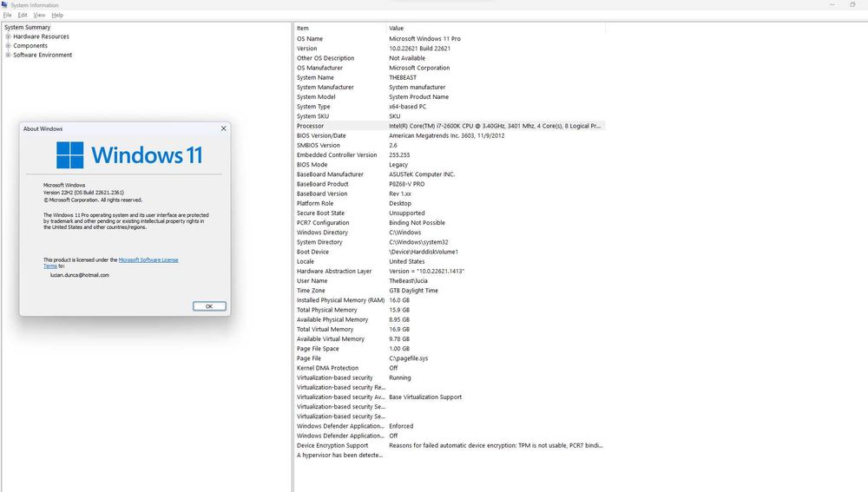Select the Secure Boot State row
The height and width of the screenshot is (492, 868).
450,213
